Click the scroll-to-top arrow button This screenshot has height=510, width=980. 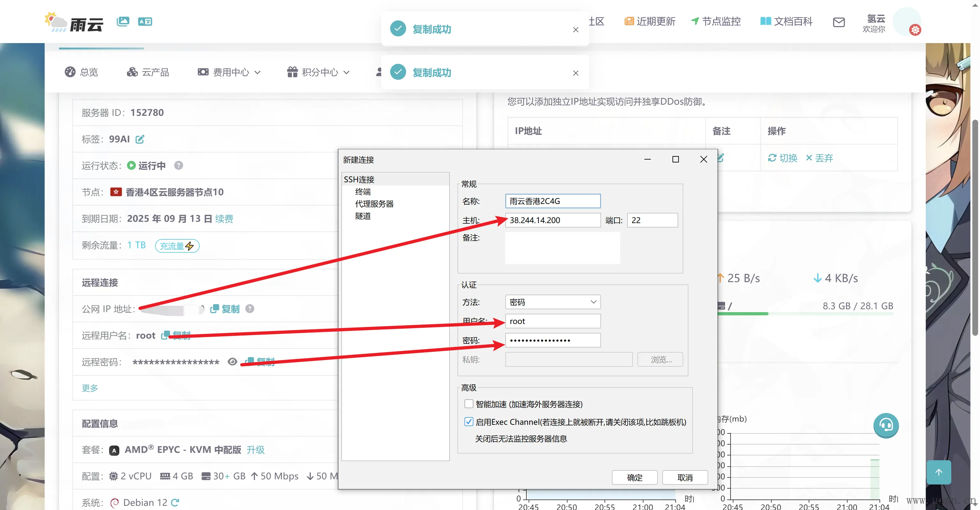pos(939,472)
